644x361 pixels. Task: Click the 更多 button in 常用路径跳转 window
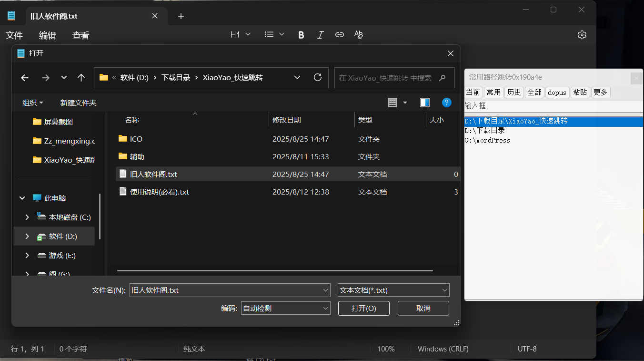601,92
